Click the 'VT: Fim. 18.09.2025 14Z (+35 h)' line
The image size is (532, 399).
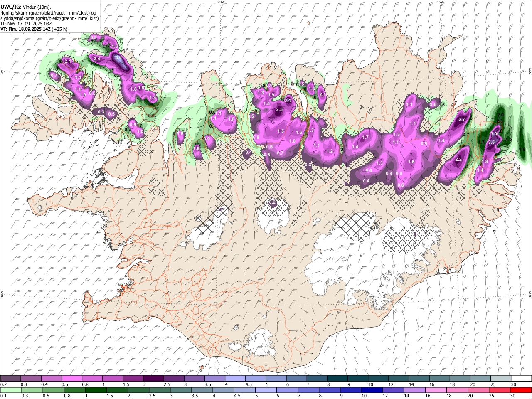tap(34, 29)
